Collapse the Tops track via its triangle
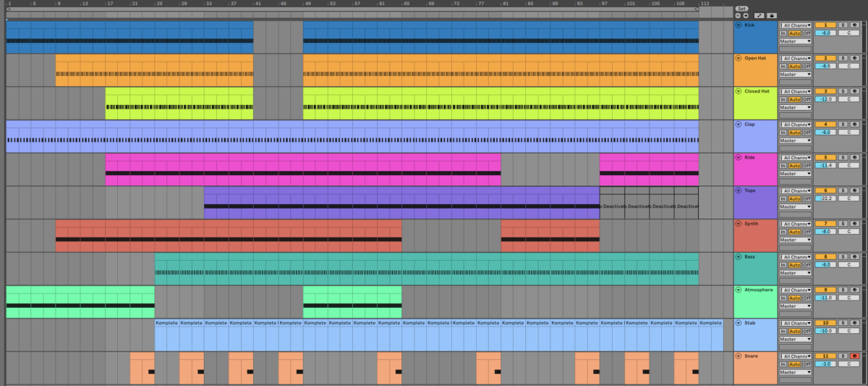The width and height of the screenshot is (868, 386). 739,190
